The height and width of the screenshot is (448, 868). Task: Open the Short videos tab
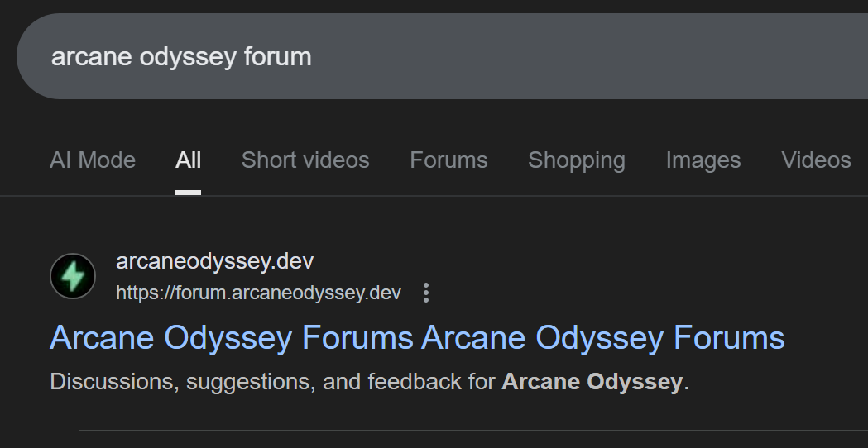tap(305, 160)
